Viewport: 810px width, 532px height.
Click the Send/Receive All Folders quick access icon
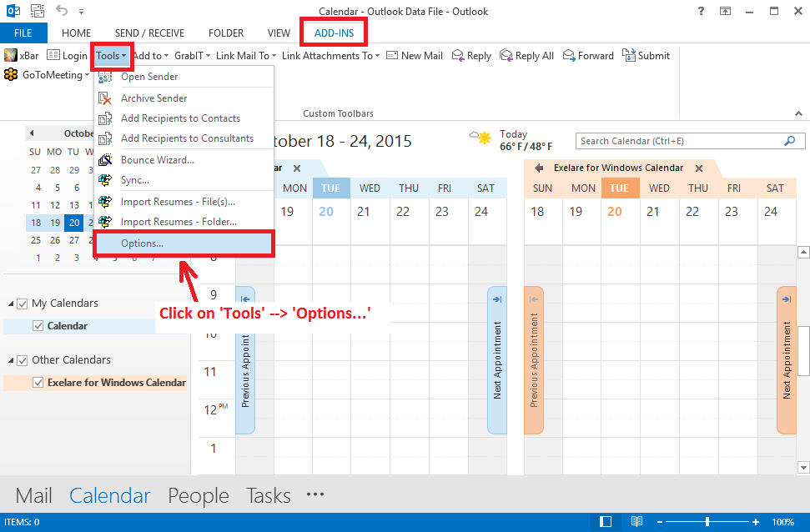(38, 11)
